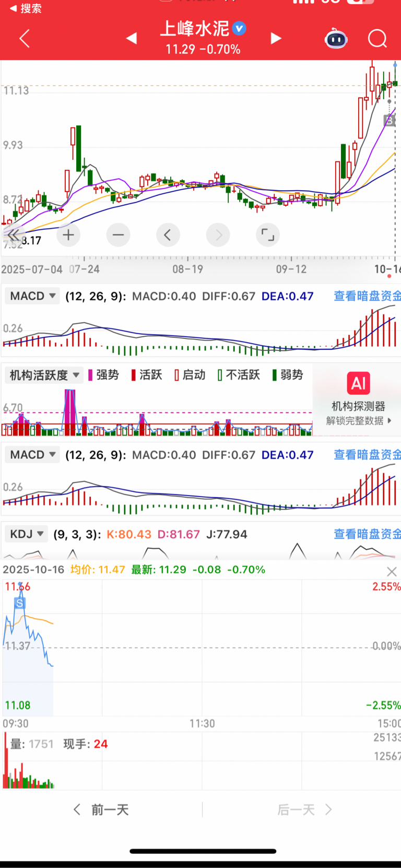Tap the 08-19 date on chart axis
Screen dimensions: 401x868
tap(187, 269)
